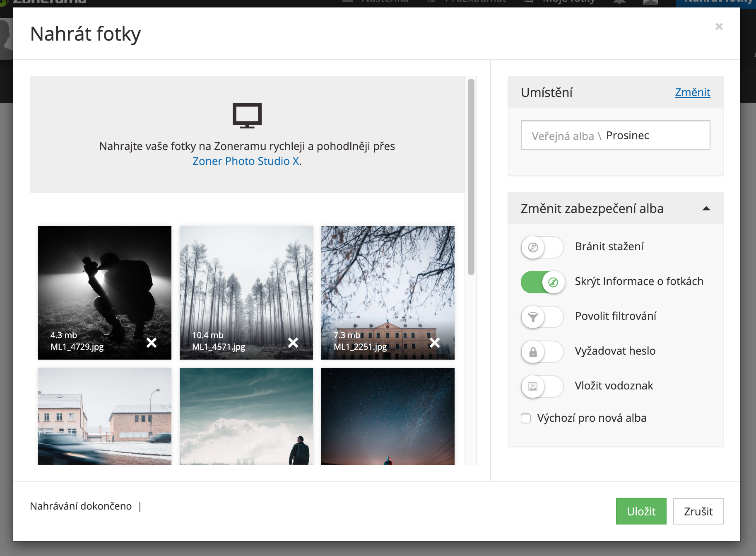Remove photo ML1_4729.jpg with its X icon
Screen dimensions: 756x556
[152, 343]
